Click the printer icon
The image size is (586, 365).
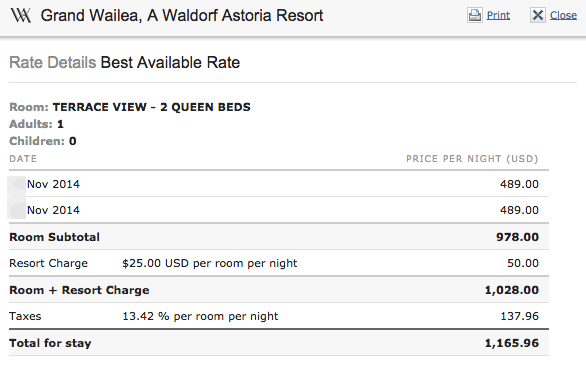[x=475, y=15]
